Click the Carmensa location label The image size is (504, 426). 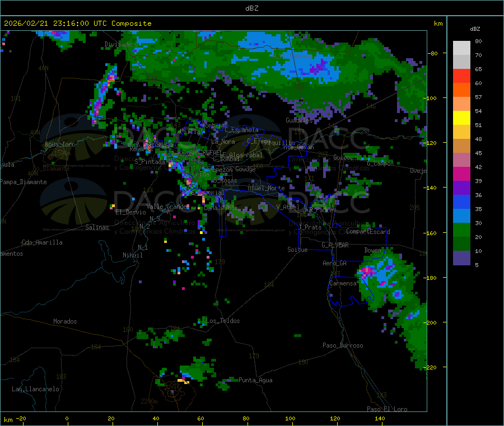(x=343, y=283)
